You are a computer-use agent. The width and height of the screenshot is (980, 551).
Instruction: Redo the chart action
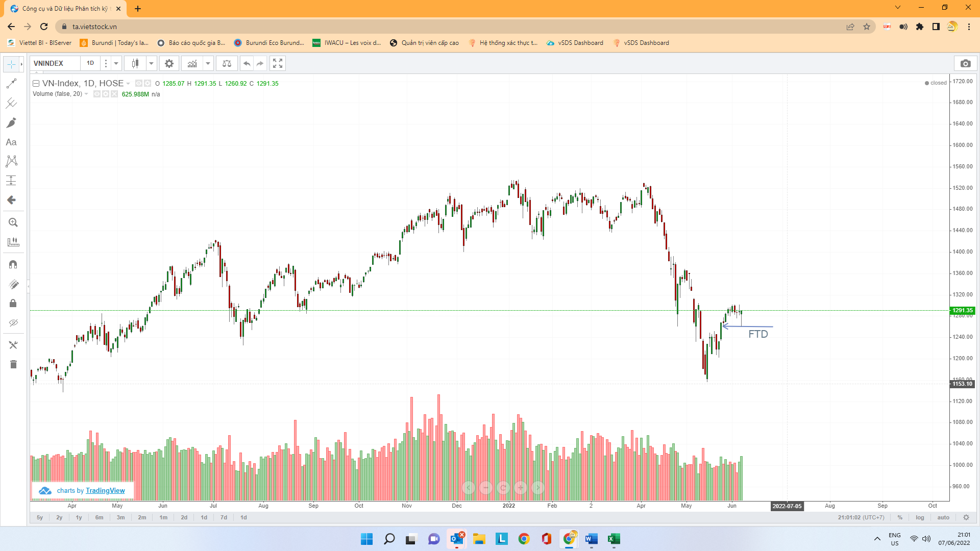click(x=260, y=63)
